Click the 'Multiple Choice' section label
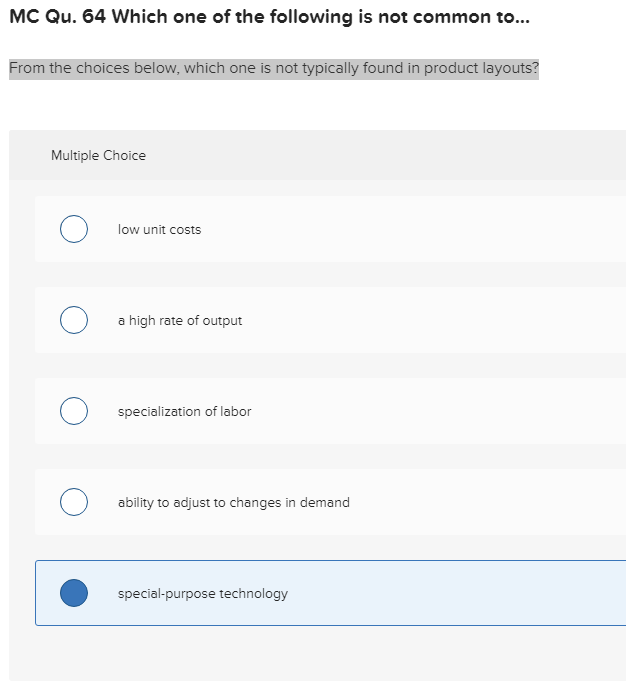Viewport: 626px width, 692px height. pos(98,155)
